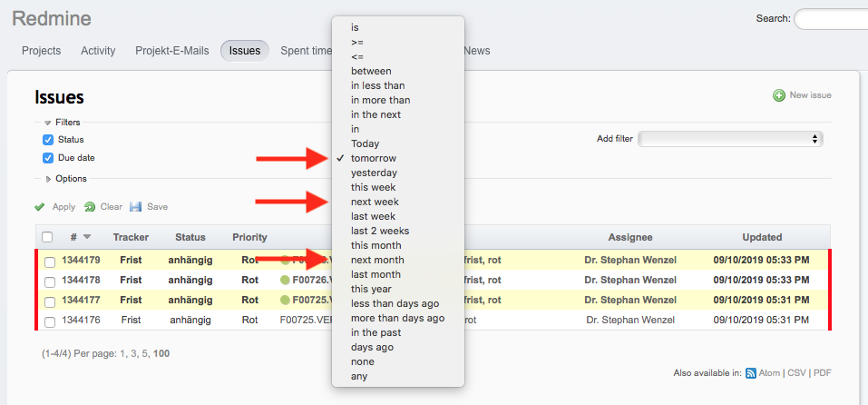Switch to the Activity tab
The height and width of the screenshot is (405, 868).
[98, 51]
